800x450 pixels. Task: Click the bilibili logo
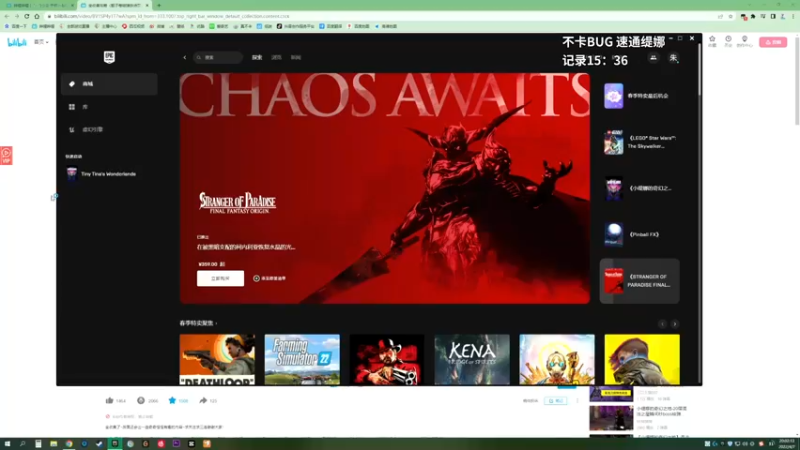tap(16, 42)
